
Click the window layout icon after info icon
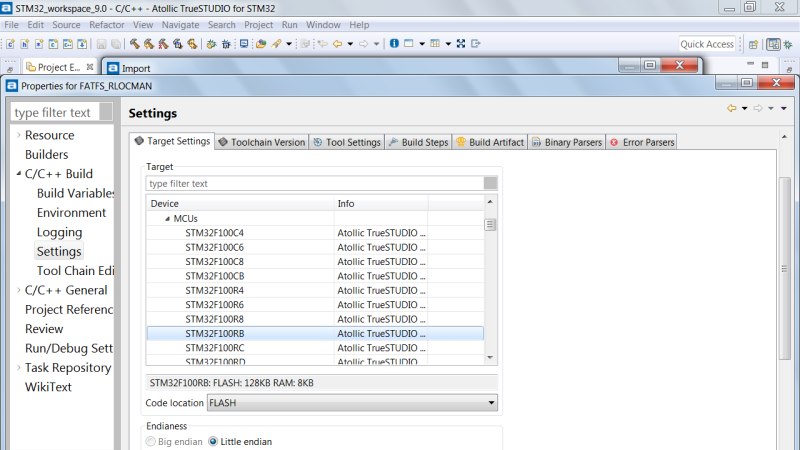point(409,43)
